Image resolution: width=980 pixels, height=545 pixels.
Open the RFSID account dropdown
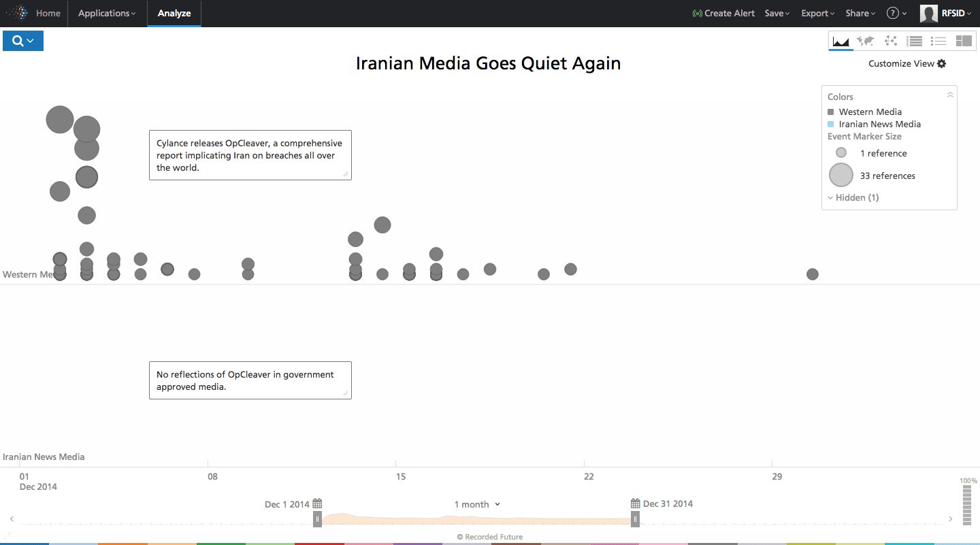956,14
